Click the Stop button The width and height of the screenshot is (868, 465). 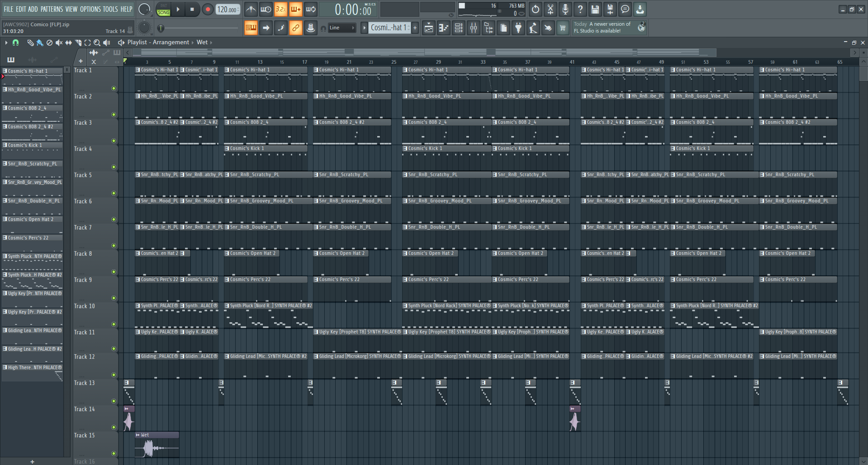pos(192,9)
